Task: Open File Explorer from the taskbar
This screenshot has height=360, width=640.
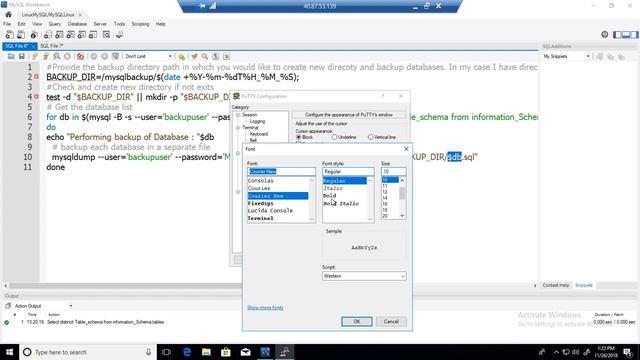Action: click(x=206, y=352)
